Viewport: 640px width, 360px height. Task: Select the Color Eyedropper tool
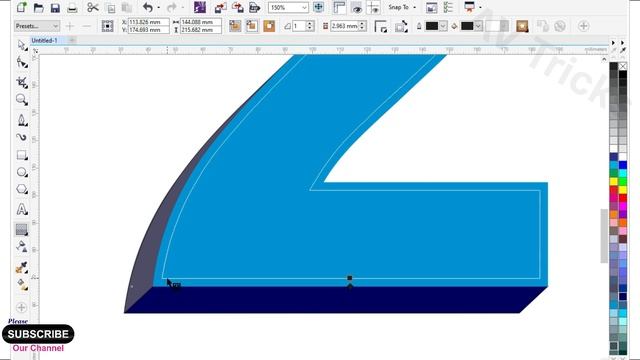[22, 267]
